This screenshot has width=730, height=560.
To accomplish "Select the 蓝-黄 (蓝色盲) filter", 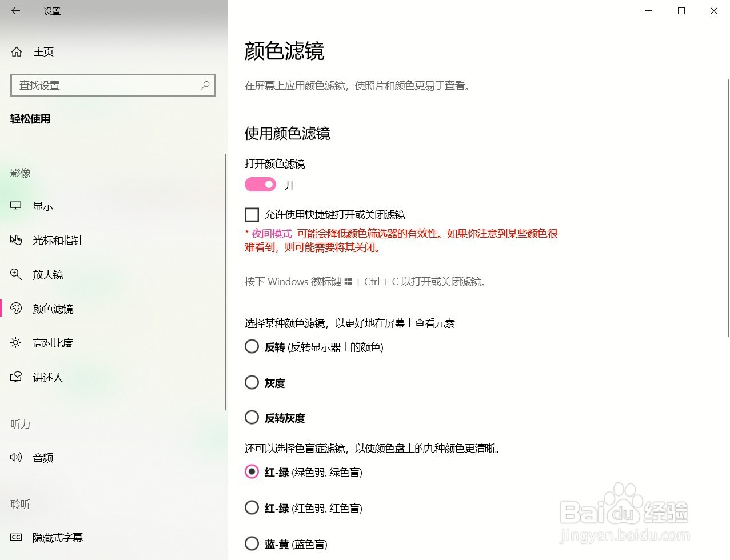I will click(x=252, y=543).
